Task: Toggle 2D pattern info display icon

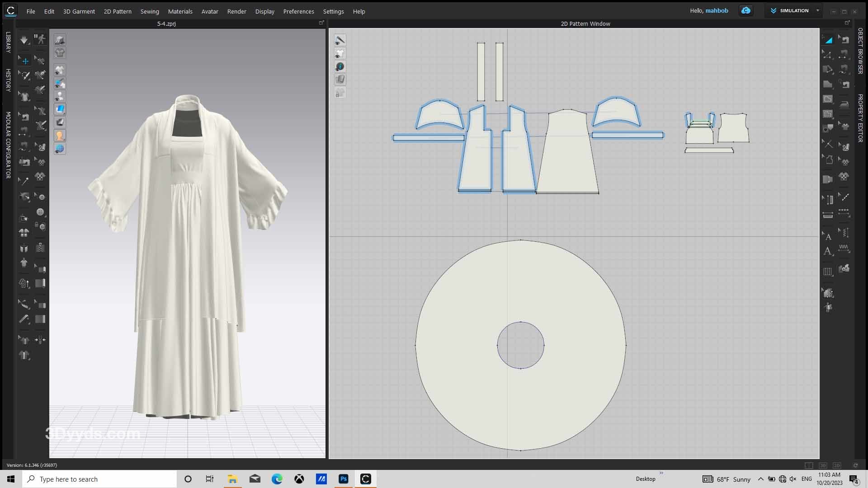Action: pyautogui.click(x=340, y=66)
